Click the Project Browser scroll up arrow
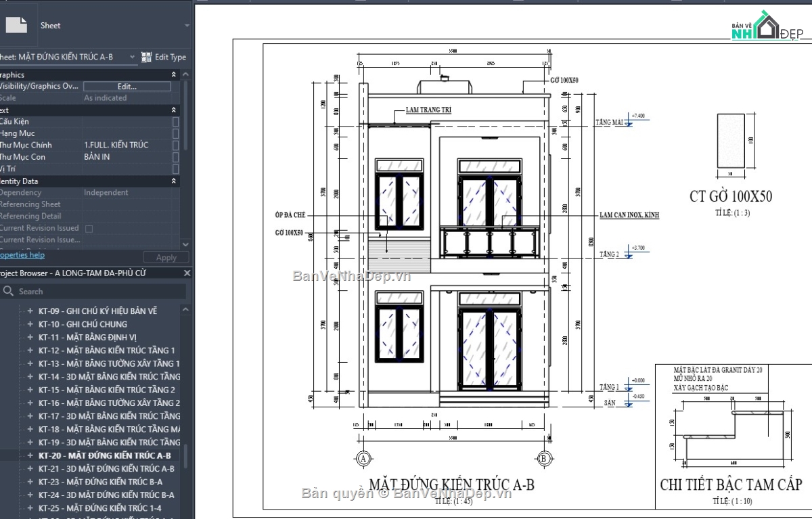This screenshot has height=519, width=812. (x=186, y=308)
